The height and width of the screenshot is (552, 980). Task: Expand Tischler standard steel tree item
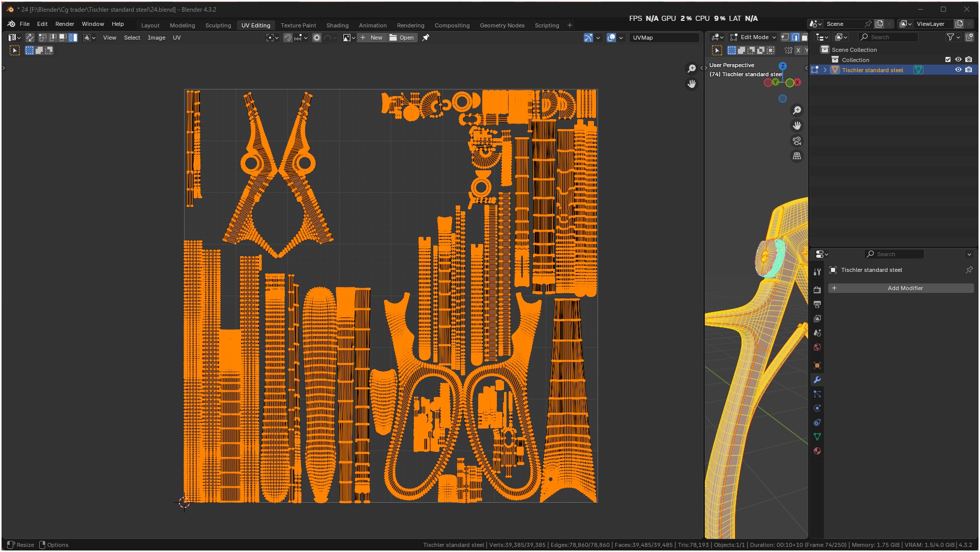pyautogui.click(x=825, y=70)
